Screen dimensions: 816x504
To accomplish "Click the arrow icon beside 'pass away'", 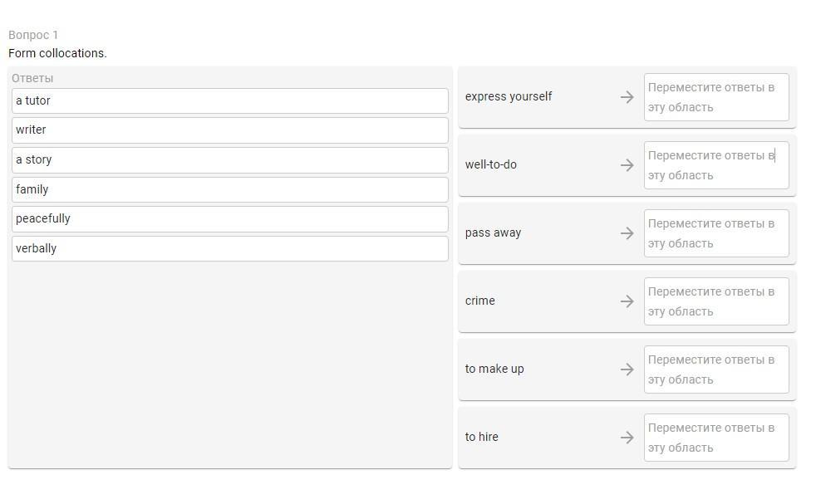I will point(627,233).
